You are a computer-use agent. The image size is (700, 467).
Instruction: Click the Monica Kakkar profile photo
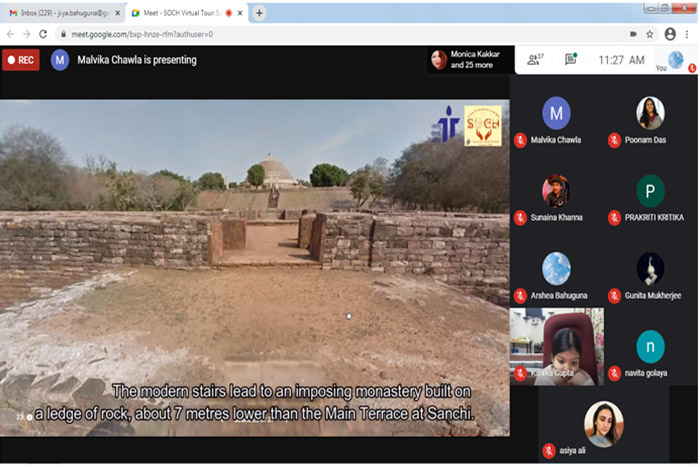438,59
